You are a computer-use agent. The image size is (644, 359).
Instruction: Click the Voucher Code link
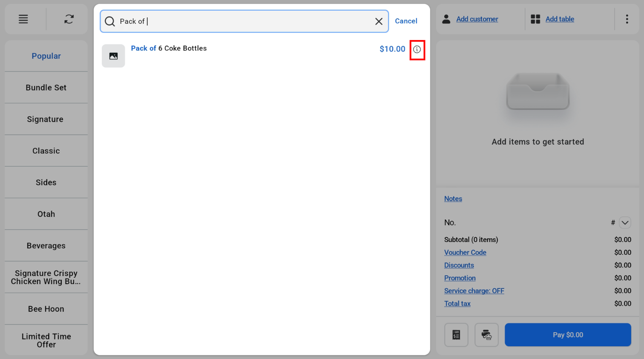click(x=465, y=252)
